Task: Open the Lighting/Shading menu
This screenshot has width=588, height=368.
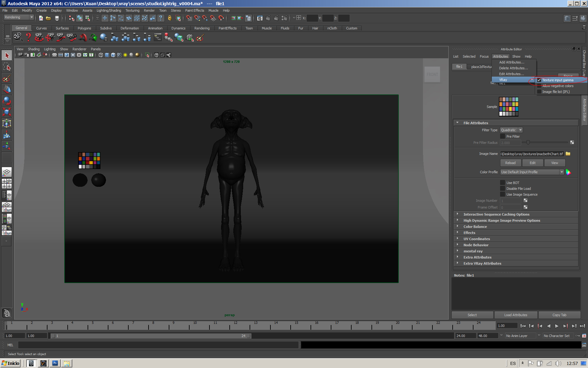Action: [109, 10]
